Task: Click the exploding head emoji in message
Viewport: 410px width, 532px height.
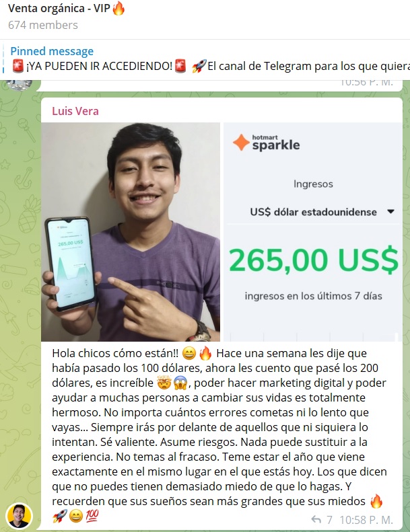Action: [x=164, y=383]
